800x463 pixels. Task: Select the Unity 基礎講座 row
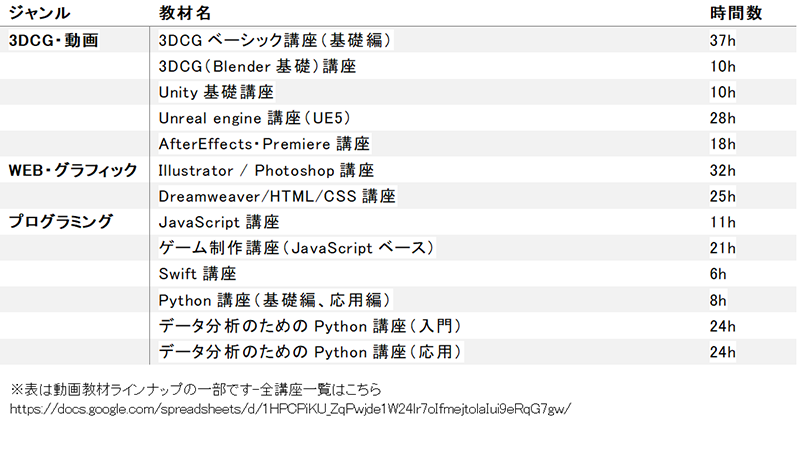pos(216,92)
